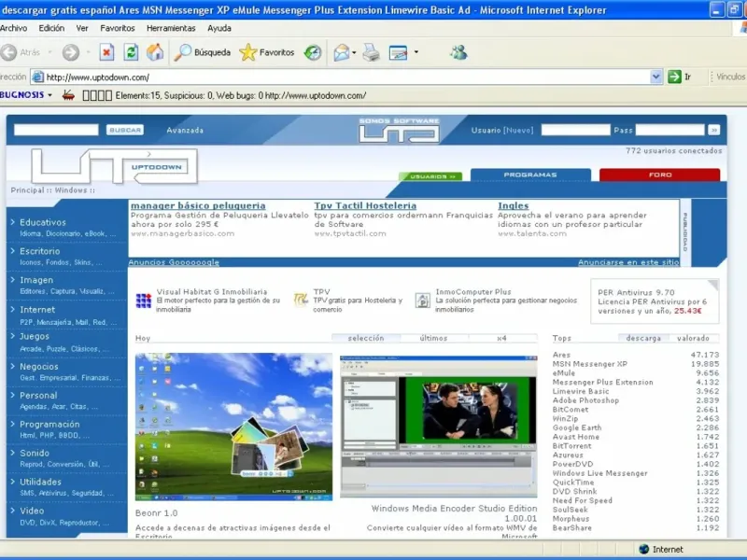Click the Stop loading toolbar icon
Screen dimensions: 747x560
pos(106,52)
